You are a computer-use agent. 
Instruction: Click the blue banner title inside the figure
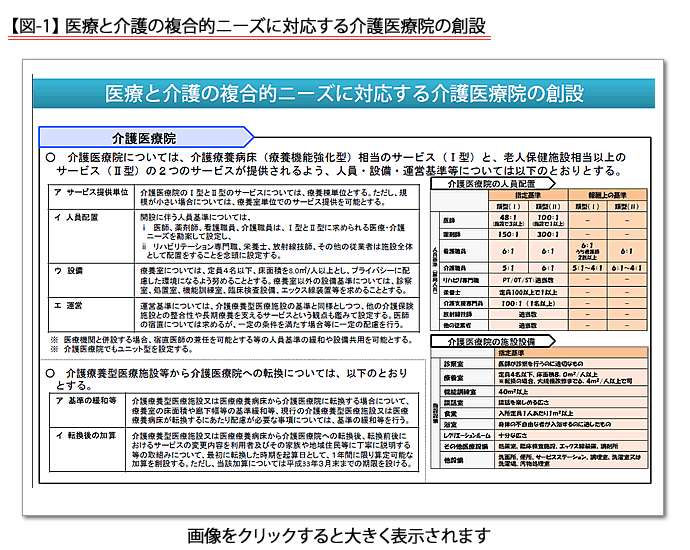click(344, 93)
